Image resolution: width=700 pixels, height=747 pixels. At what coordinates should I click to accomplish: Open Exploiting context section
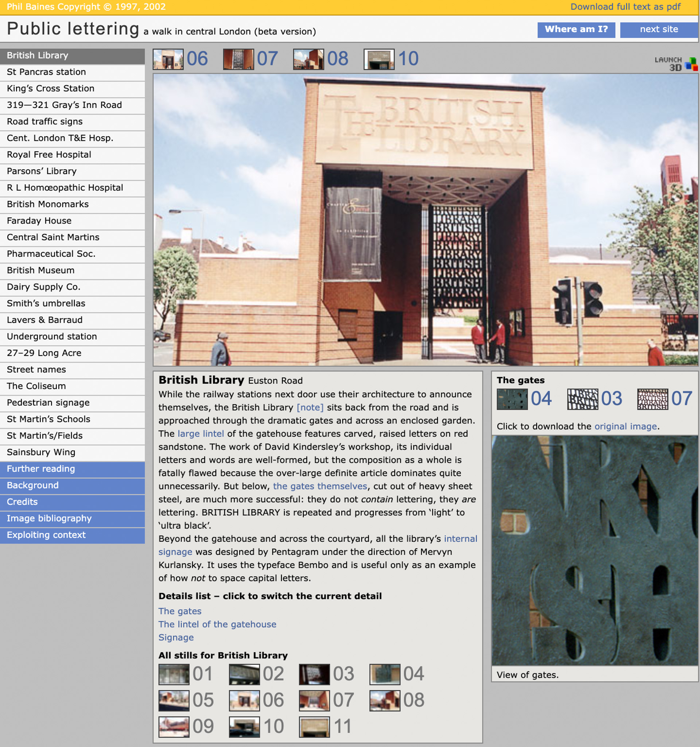[x=73, y=535]
